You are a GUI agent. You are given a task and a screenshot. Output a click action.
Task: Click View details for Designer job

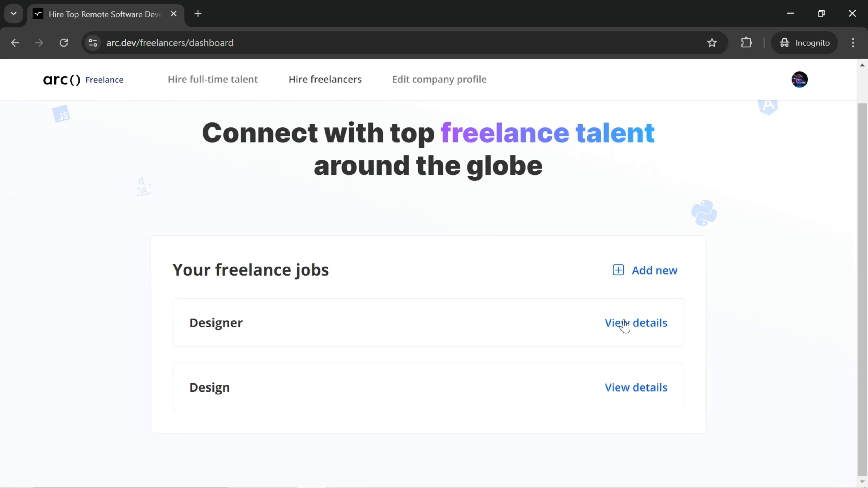(636, 322)
